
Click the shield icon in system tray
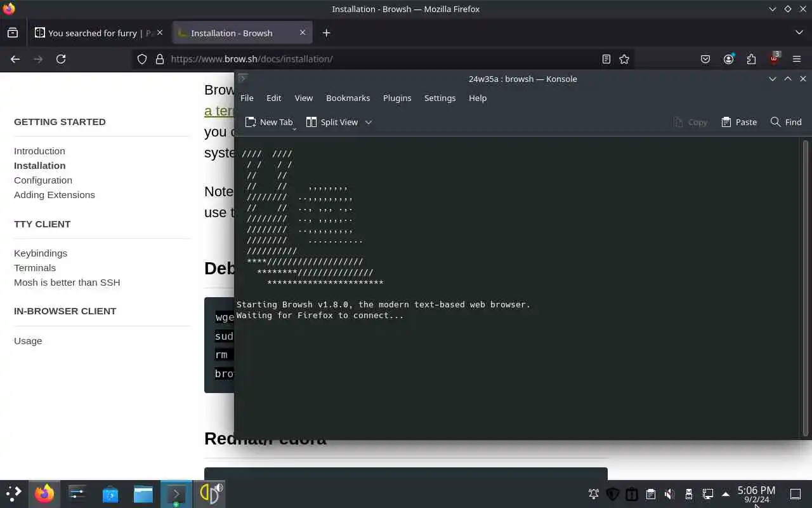(613, 494)
